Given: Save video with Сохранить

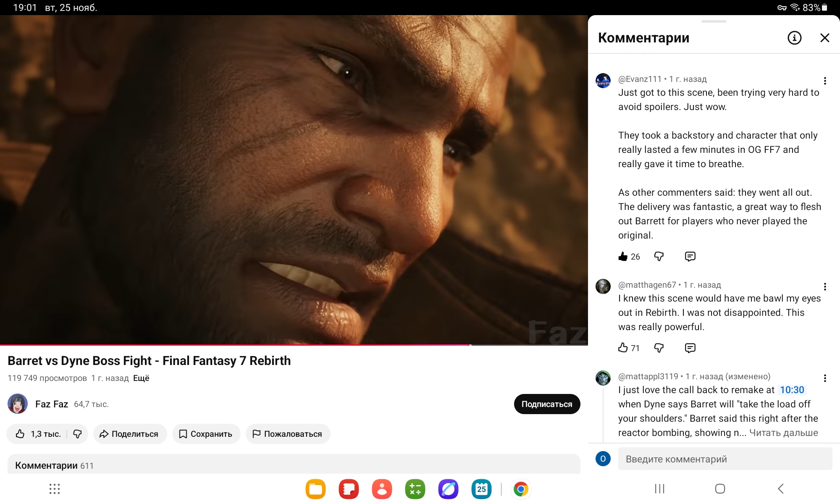Looking at the screenshot, I should click(206, 434).
